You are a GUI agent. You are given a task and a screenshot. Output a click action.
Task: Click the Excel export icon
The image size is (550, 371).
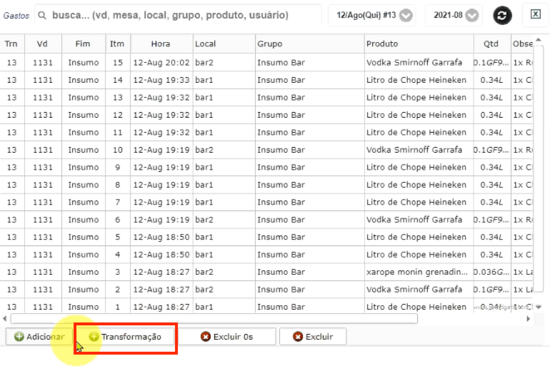pos(535,14)
